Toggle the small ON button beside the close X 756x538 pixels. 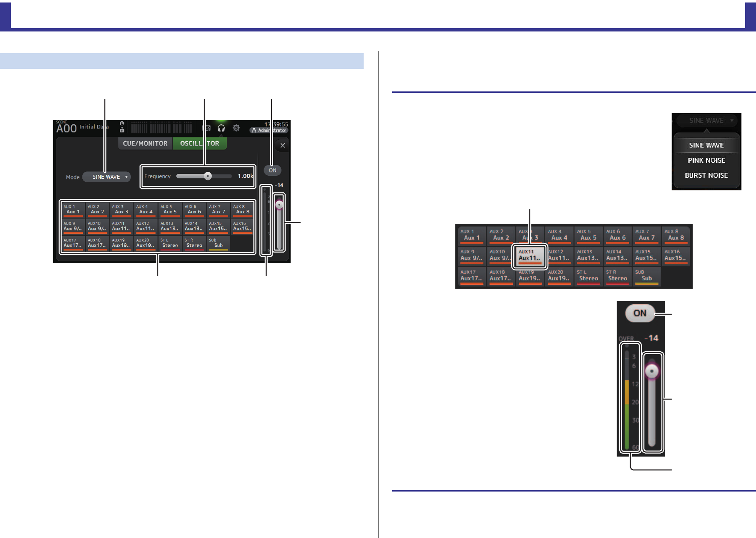[x=273, y=170]
